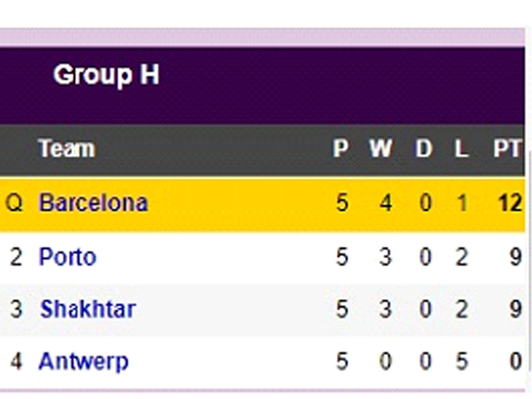
Task: Open the Porto team link
Action: (x=68, y=257)
